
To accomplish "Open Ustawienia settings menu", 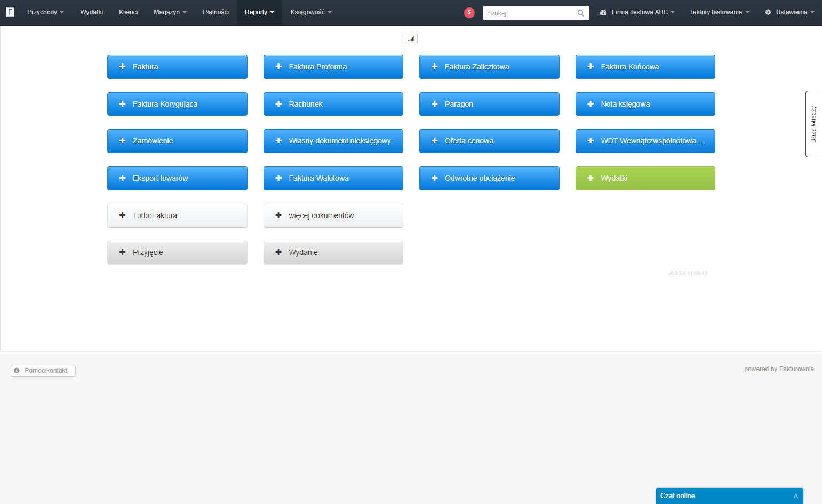I will click(789, 12).
